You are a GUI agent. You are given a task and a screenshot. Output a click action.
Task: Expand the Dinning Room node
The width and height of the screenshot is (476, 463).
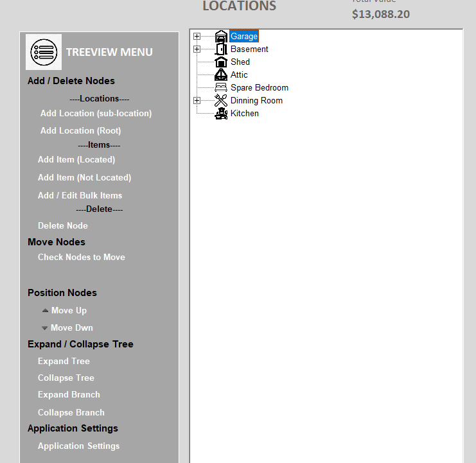(x=197, y=100)
